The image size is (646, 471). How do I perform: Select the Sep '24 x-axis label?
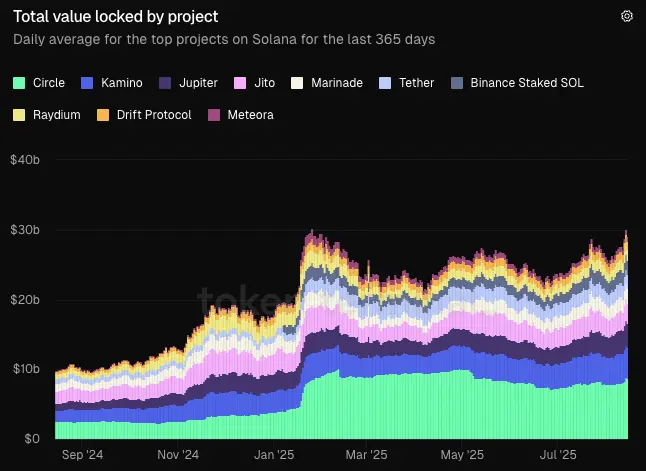(82, 455)
